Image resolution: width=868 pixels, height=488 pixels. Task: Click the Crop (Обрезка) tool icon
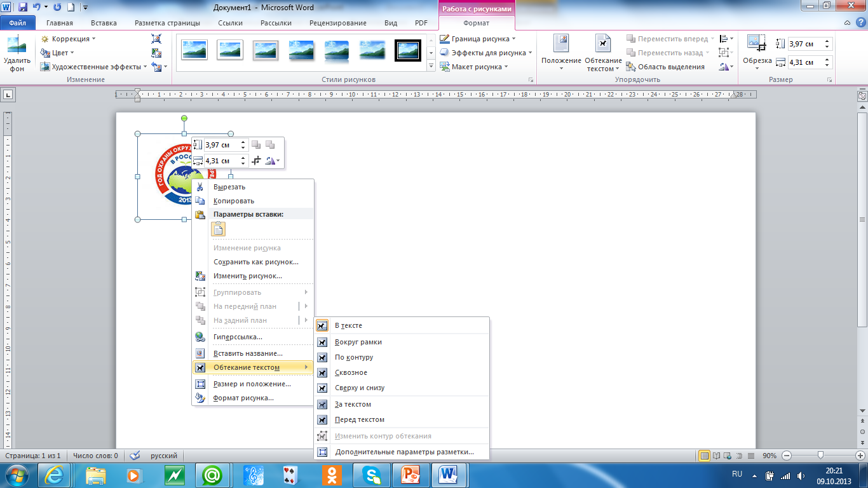(x=756, y=44)
